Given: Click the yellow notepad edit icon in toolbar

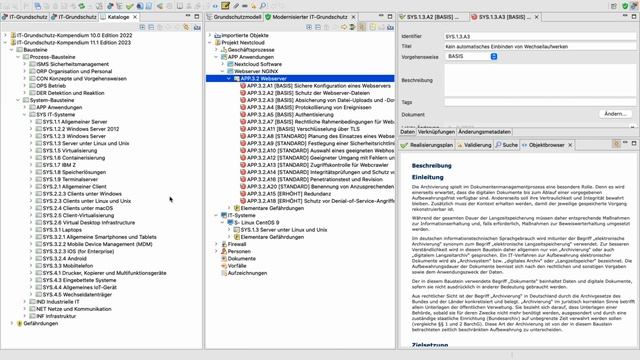Looking at the screenshot, I should tap(225, 6).
